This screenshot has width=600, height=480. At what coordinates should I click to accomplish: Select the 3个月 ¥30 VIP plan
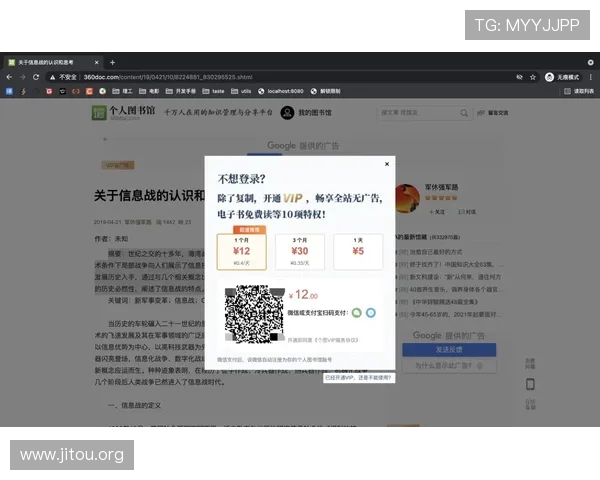(x=300, y=251)
